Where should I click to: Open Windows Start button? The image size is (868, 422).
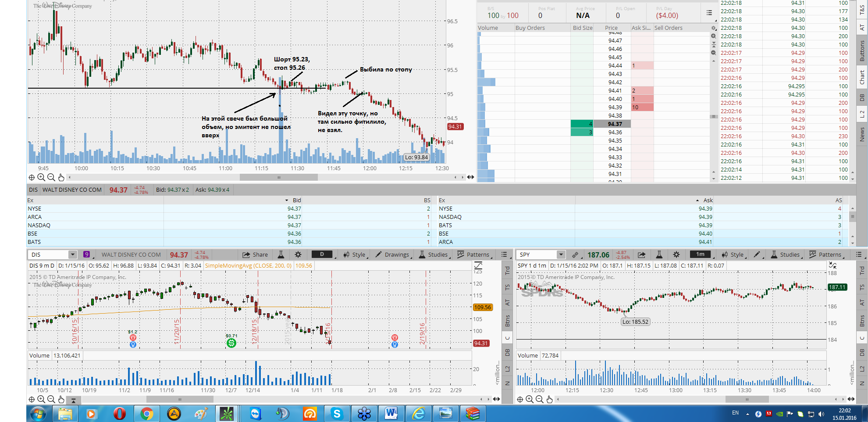(39, 414)
